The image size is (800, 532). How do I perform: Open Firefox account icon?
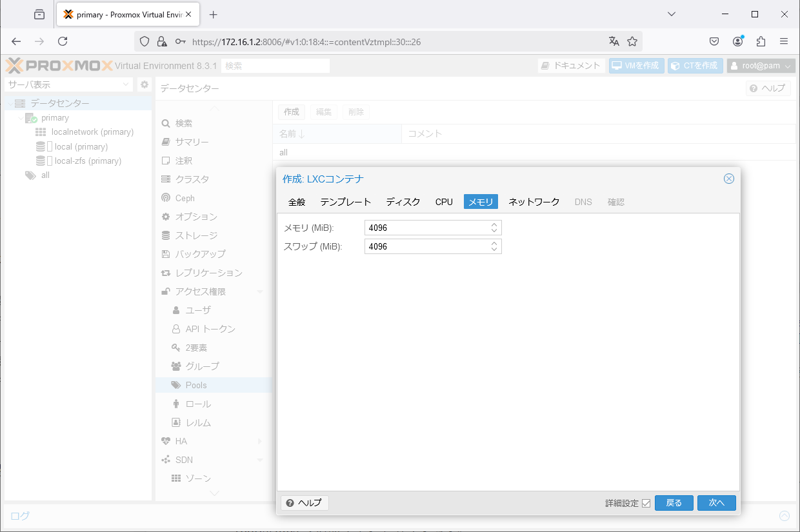pos(737,41)
